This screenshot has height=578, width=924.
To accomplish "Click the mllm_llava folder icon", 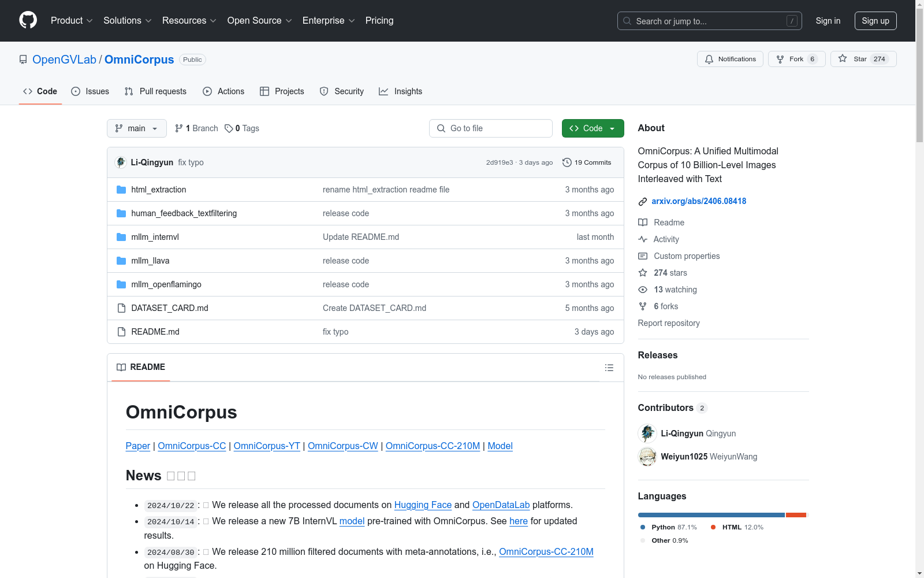I will (x=121, y=261).
